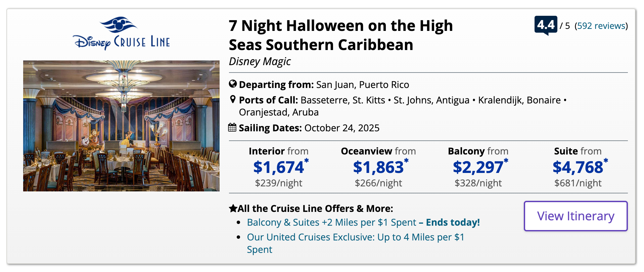Select the Oceanview price of $1,863
644x272 pixels.
click(378, 167)
